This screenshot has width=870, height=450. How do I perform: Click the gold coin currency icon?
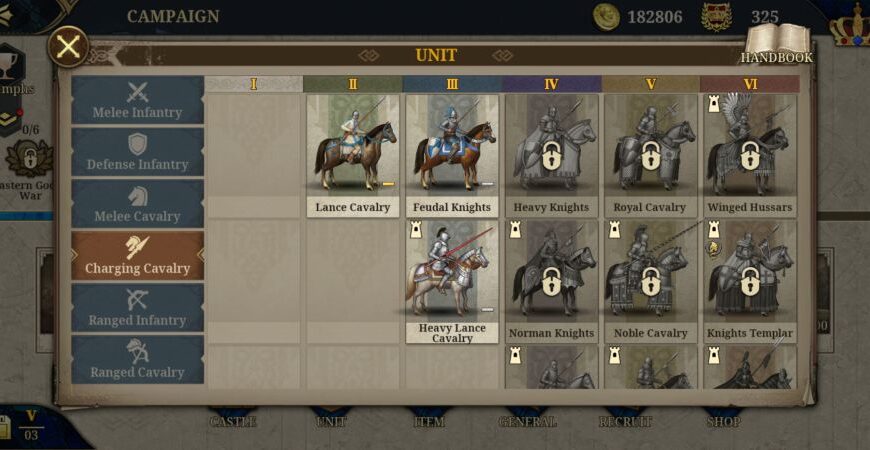[606, 16]
